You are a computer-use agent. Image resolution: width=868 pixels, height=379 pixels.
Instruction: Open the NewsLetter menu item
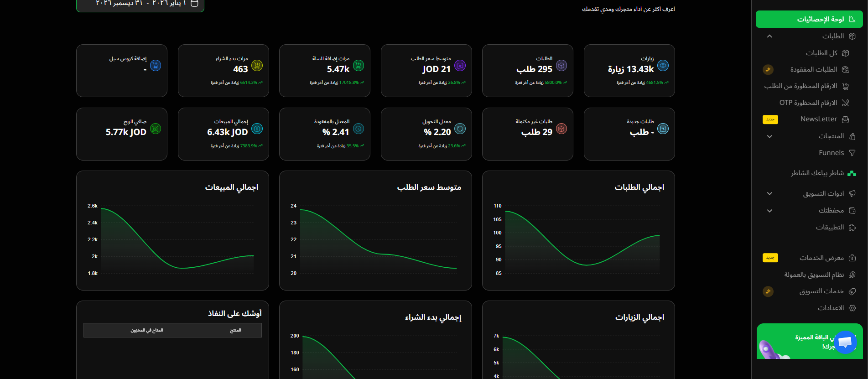(819, 119)
